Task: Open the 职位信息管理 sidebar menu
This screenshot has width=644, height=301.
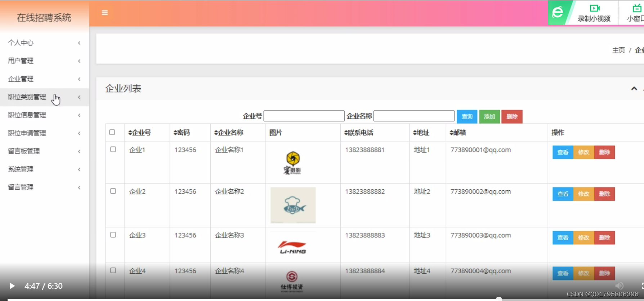Action: tap(45, 115)
